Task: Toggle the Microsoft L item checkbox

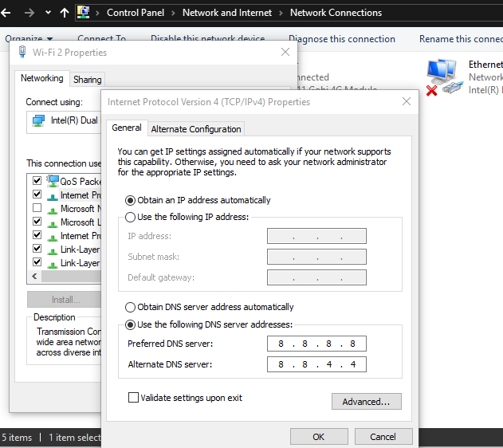Action: tap(37, 222)
